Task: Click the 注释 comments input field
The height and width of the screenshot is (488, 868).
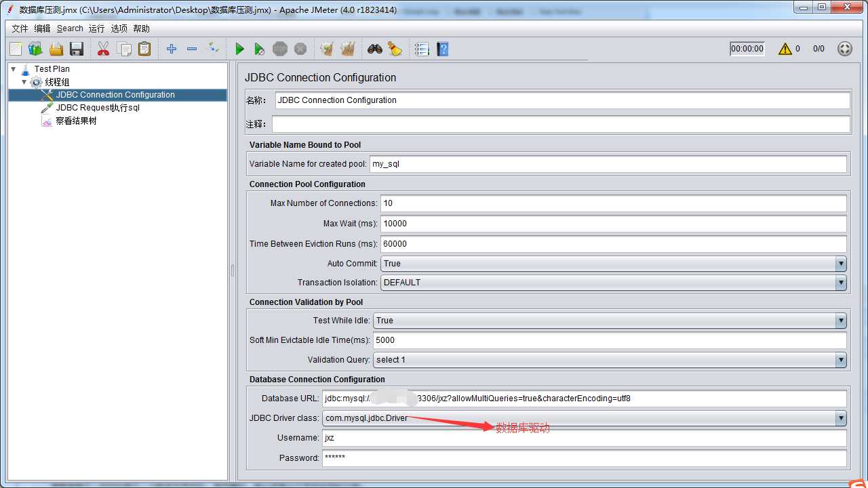Action: (x=561, y=124)
